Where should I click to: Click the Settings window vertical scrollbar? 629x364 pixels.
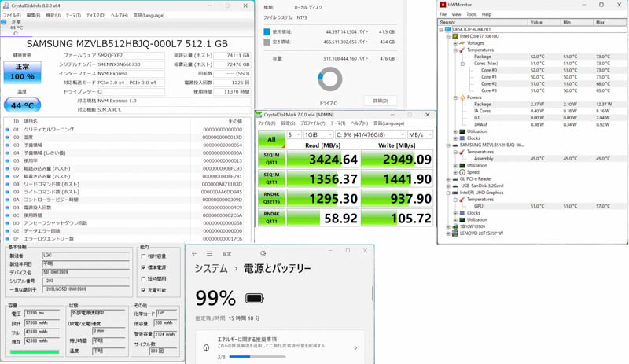tap(373, 293)
